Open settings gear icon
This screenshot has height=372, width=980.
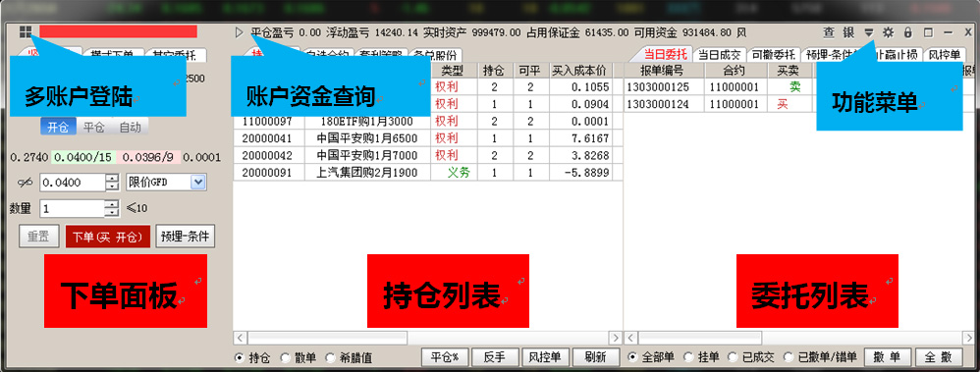(888, 32)
